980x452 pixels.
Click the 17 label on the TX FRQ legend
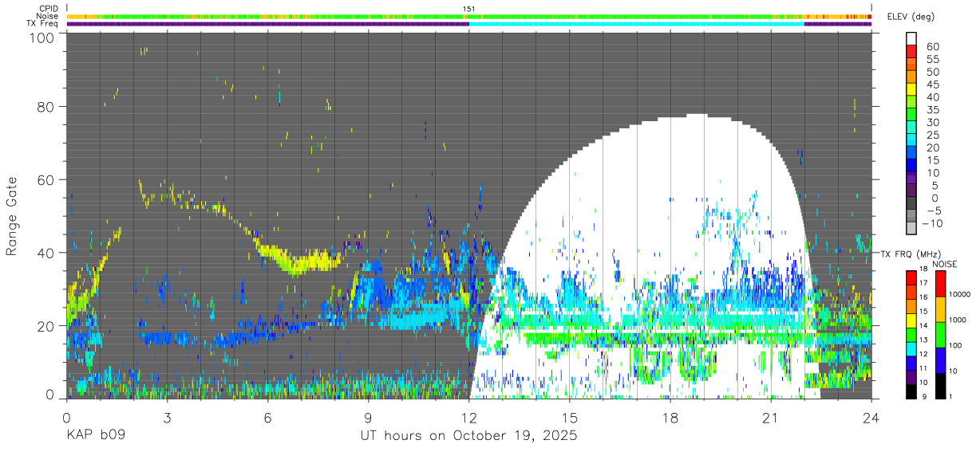click(x=923, y=283)
